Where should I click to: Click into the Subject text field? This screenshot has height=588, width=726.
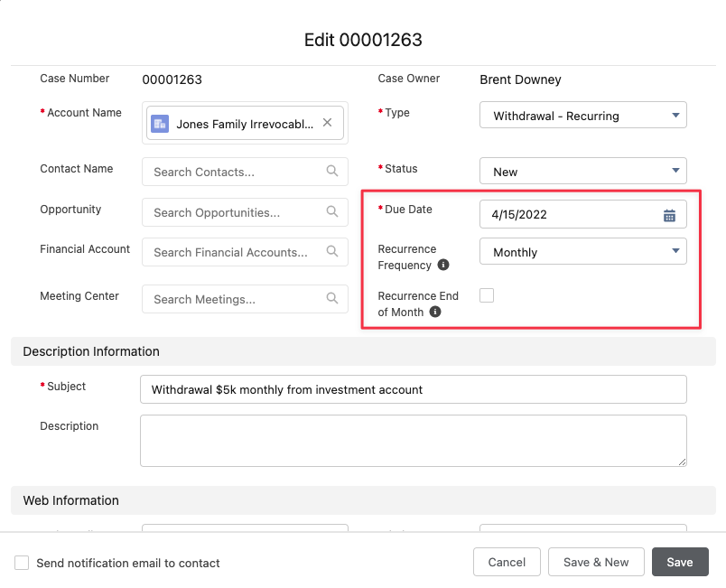[413, 389]
